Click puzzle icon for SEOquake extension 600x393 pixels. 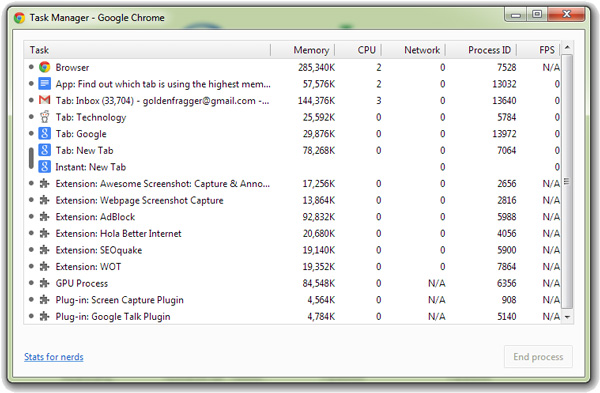point(44,250)
